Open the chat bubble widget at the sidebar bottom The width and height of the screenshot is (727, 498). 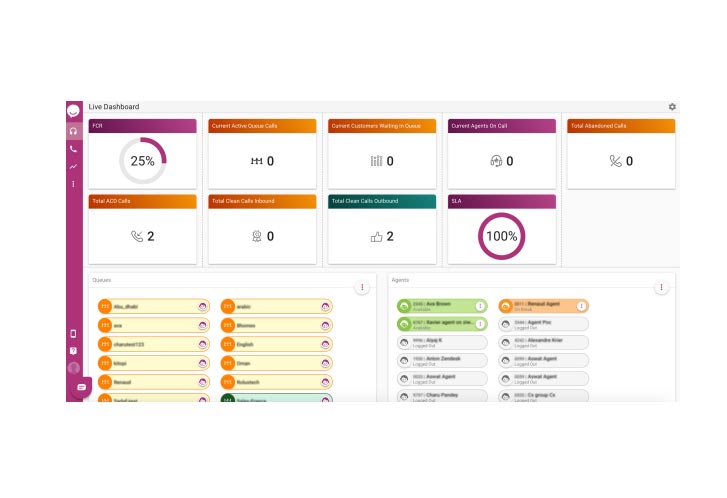pyautogui.click(x=82, y=387)
